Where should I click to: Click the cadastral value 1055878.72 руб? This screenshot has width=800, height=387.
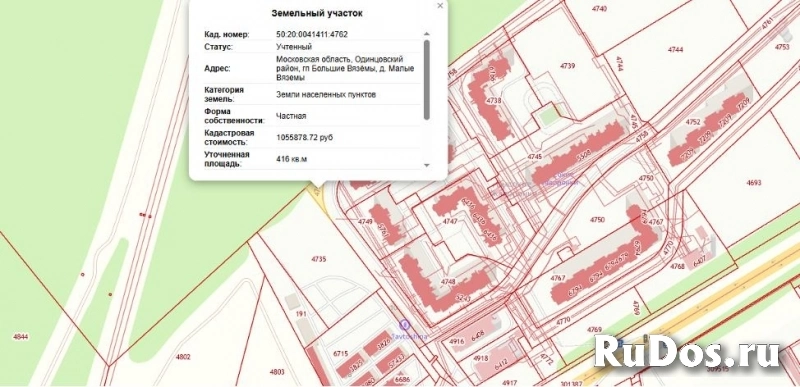point(305,138)
